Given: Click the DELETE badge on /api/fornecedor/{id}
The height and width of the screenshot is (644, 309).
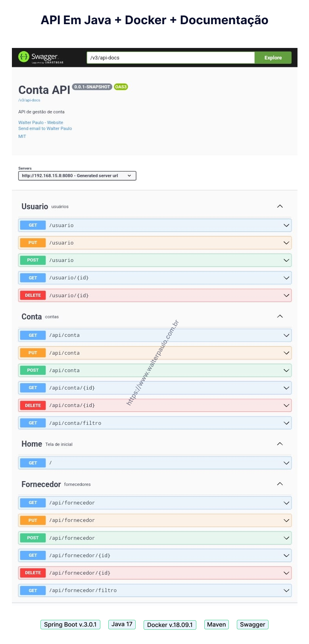Looking at the screenshot, I should tap(32, 573).
